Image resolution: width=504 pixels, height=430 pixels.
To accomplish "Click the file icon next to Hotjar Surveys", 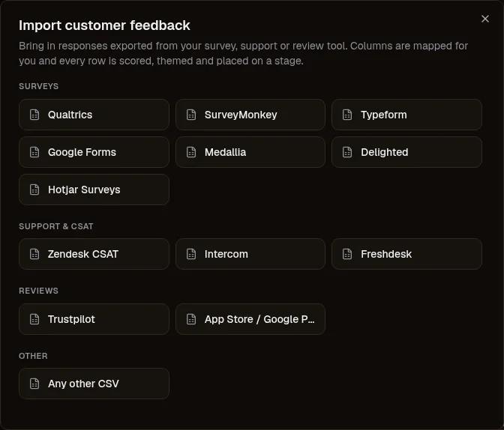I will 34,190.
